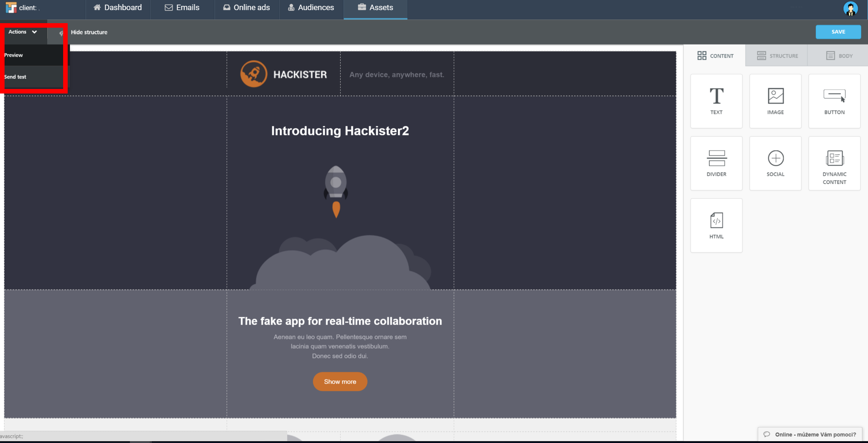Switch to the Structure tab
This screenshot has width=868, height=443.
pyautogui.click(x=777, y=55)
